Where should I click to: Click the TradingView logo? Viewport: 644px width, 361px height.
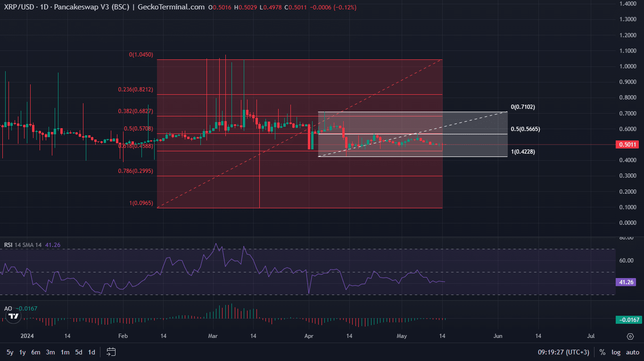coord(14,316)
